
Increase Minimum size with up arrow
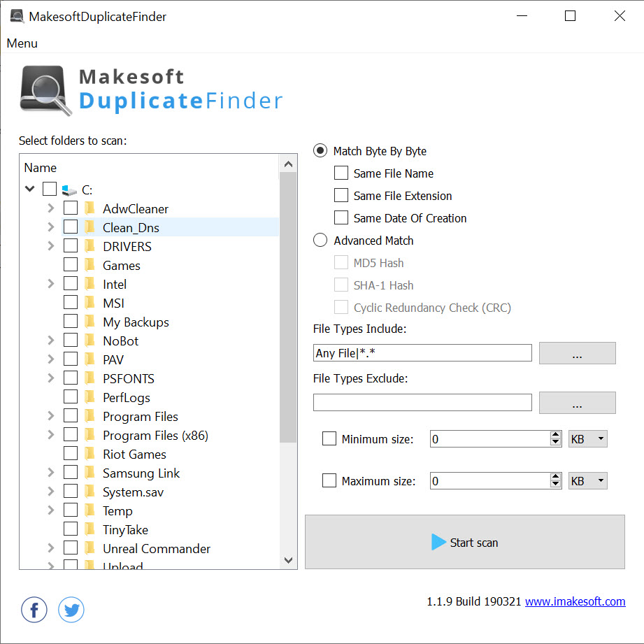tap(556, 435)
